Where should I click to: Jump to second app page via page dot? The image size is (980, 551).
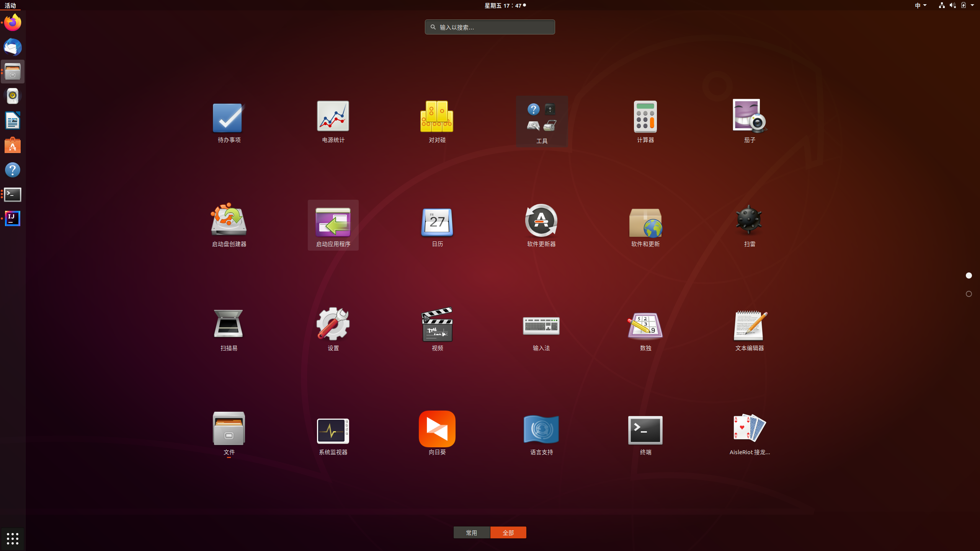point(968,294)
